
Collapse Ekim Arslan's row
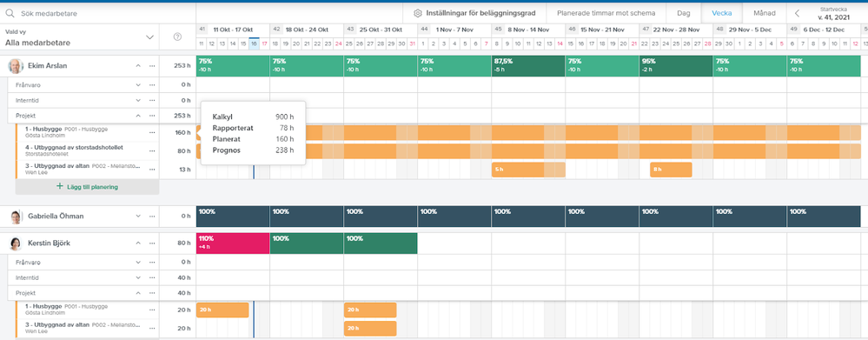138,66
